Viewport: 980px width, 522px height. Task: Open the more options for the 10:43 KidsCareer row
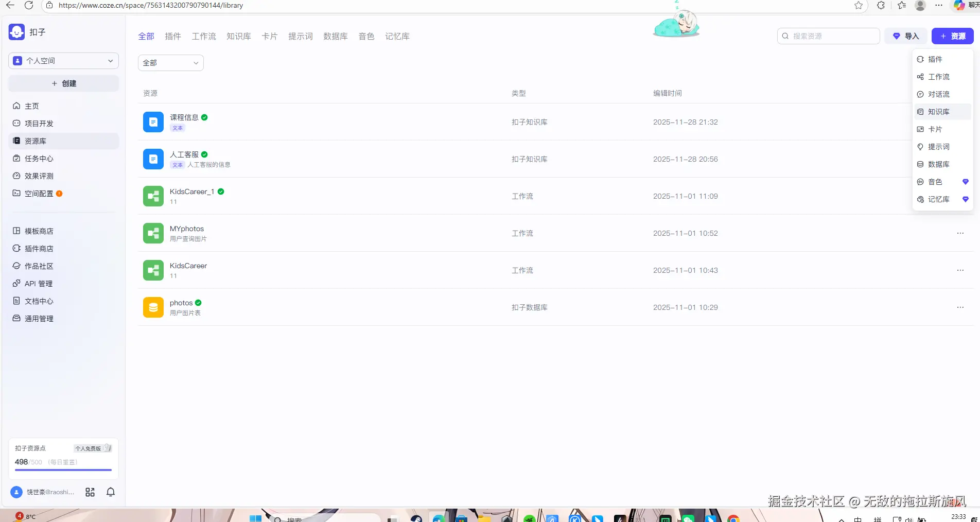tap(960, 270)
